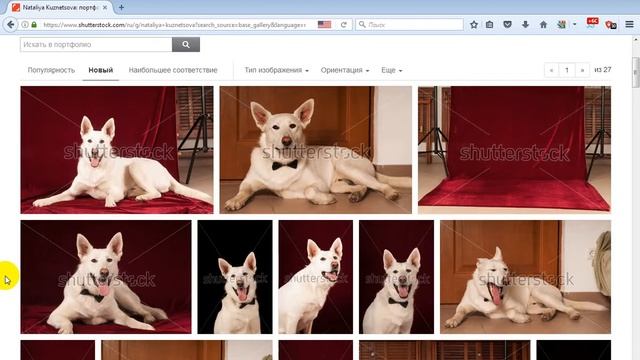Open second-row dog with bow tie on red fabric
This screenshot has width=640, height=360.
click(106, 277)
